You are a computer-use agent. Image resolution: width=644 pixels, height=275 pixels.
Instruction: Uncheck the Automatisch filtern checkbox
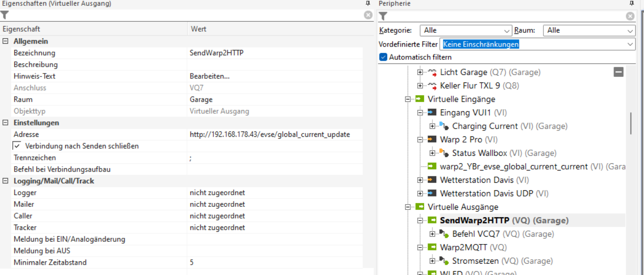[383, 57]
